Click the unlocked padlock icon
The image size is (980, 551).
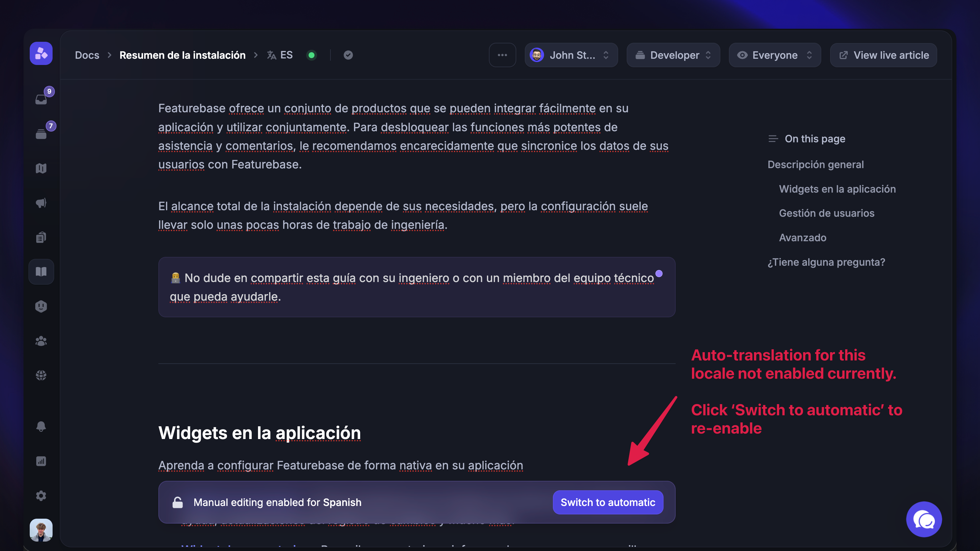(x=178, y=502)
